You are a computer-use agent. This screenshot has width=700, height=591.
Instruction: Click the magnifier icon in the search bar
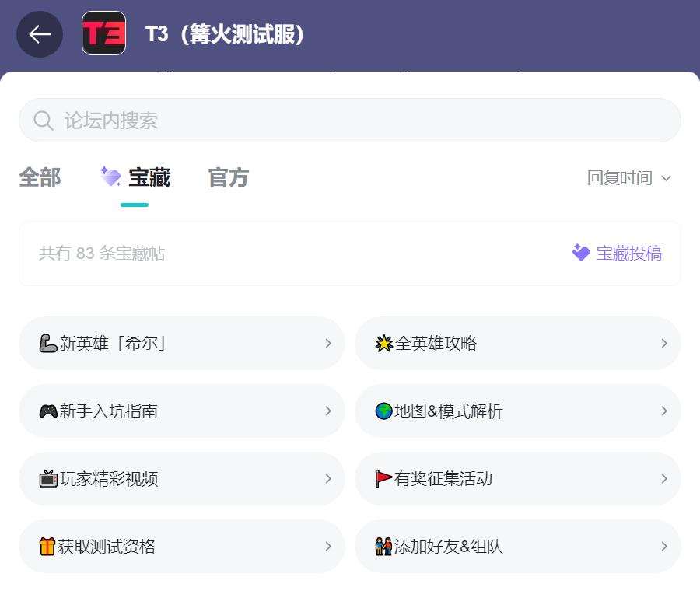[x=43, y=121]
